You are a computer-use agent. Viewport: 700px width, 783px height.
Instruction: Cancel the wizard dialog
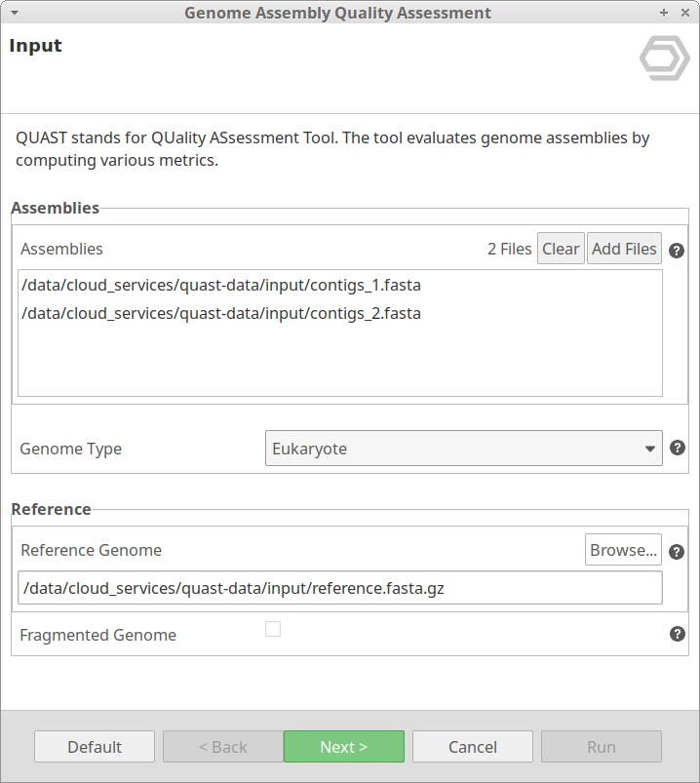tap(472, 747)
